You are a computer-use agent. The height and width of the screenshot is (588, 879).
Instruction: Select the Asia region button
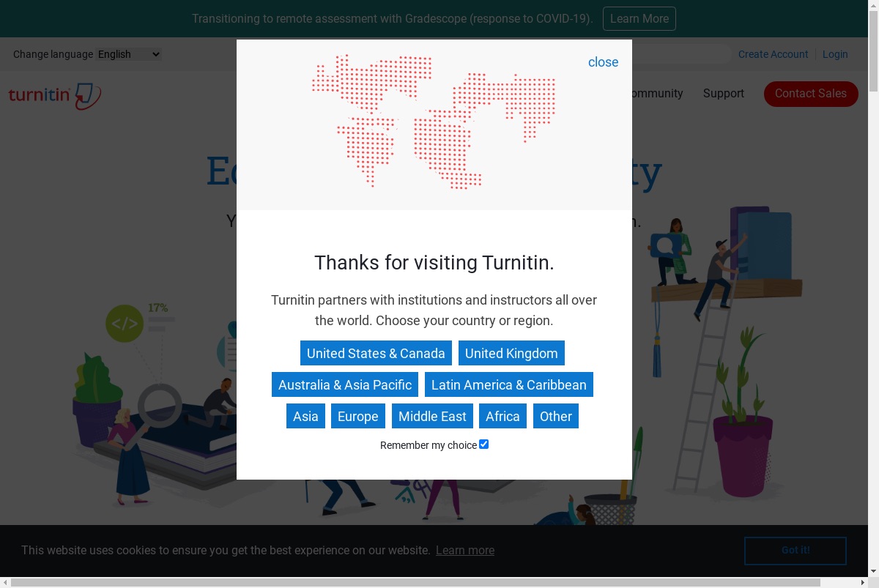[x=305, y=416]
